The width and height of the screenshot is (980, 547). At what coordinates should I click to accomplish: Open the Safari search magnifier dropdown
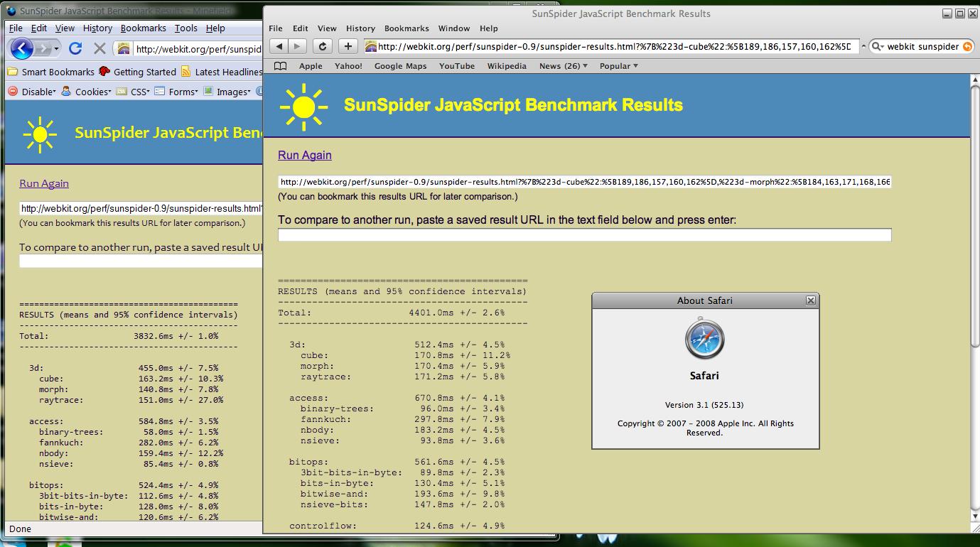pyautogui.click(x=878, y=46)
